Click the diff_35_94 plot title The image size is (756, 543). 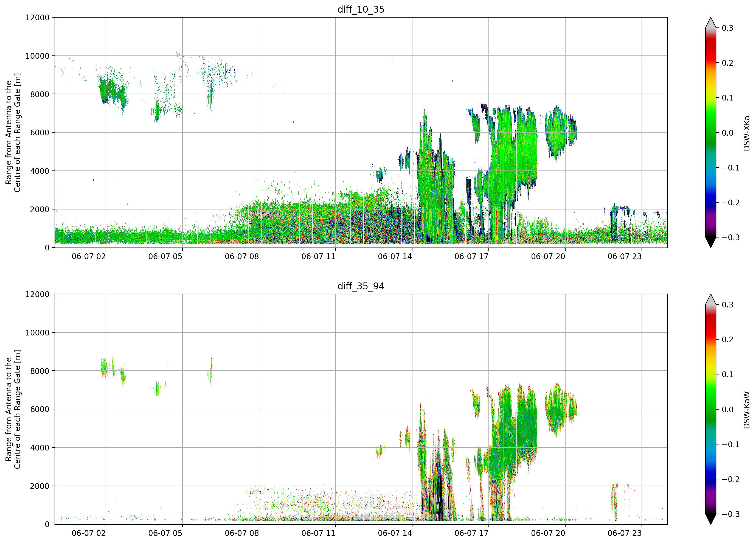(x=361, y=286)
